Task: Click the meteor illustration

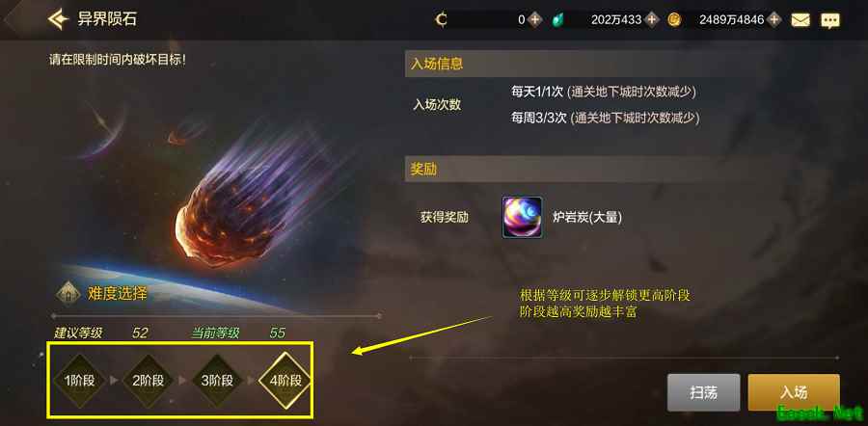Action: 244,204
